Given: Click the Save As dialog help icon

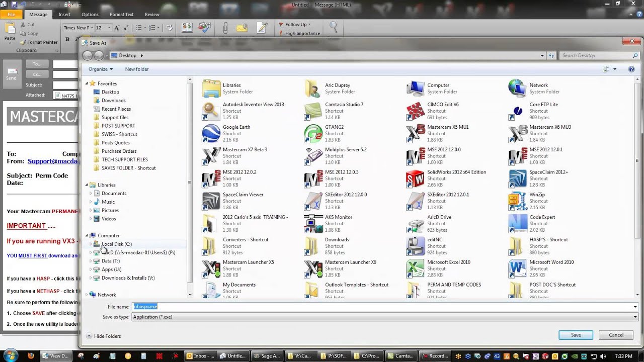Looking at the screenshot, I should coord(631,69).
